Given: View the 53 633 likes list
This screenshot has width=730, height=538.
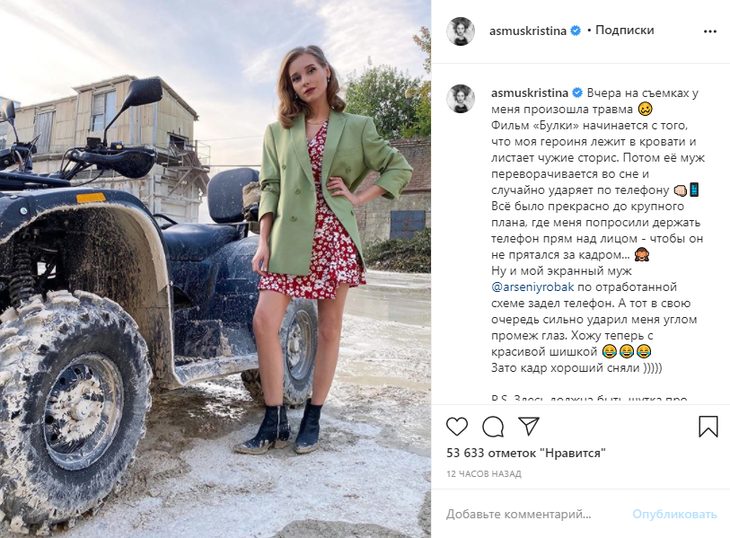Looking at the screenshot, I should point(526,453).
